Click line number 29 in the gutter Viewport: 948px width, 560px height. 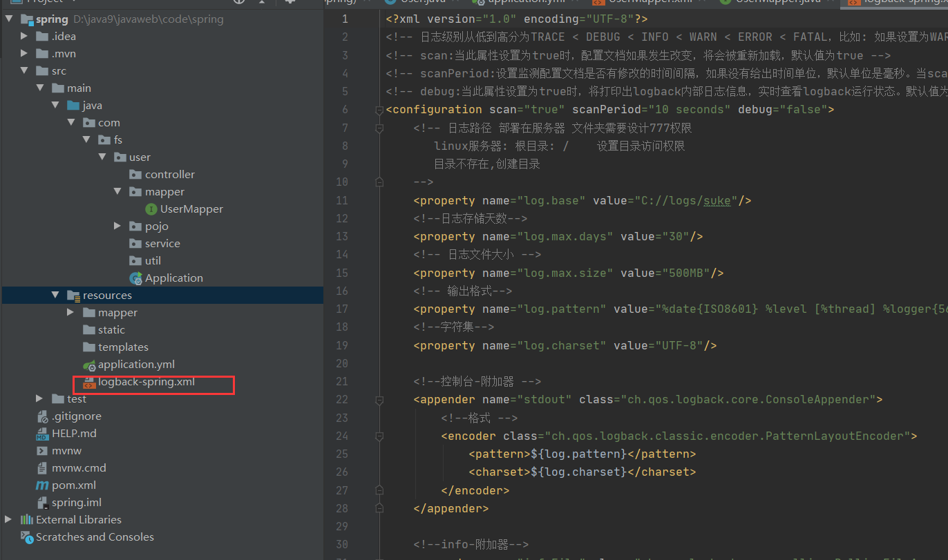pos(341,526)
